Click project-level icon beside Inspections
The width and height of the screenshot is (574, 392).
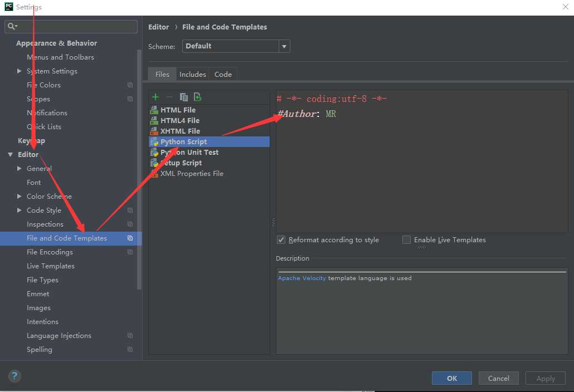tap(130, 224)
